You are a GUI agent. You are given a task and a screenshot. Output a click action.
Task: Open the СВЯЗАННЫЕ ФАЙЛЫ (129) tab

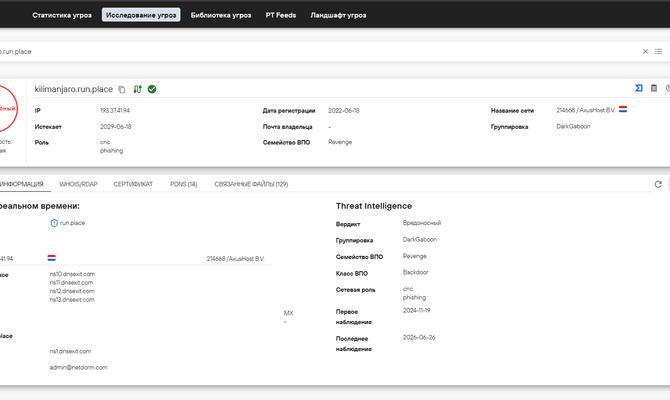click(x=251, y=184)
